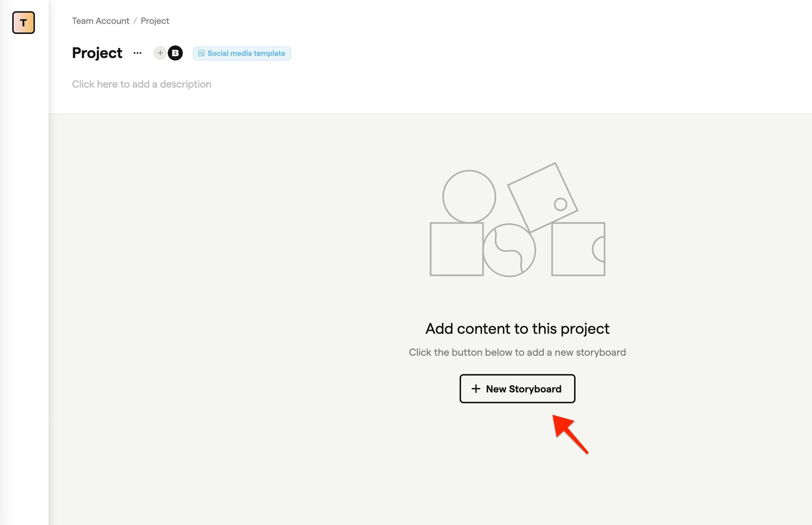Click the bottom-right square with half-circle
This screenshot has width=812, height=525.
point(578,249)
